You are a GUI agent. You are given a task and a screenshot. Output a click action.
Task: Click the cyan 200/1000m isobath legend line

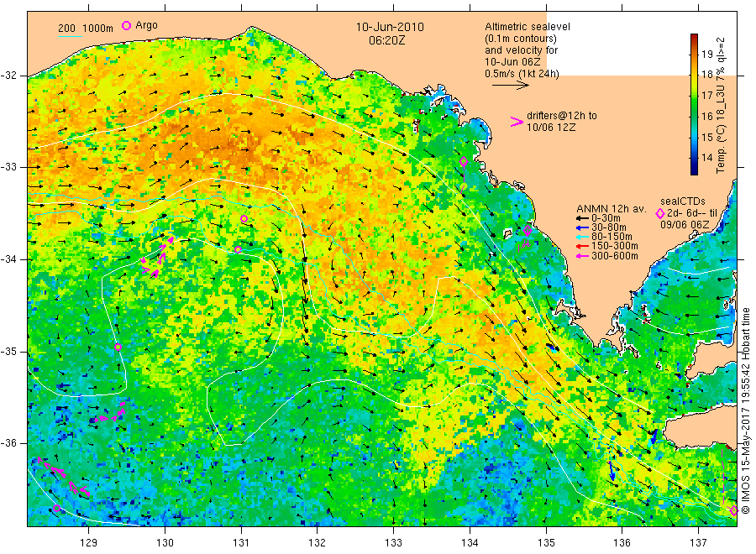pos(70,37)
